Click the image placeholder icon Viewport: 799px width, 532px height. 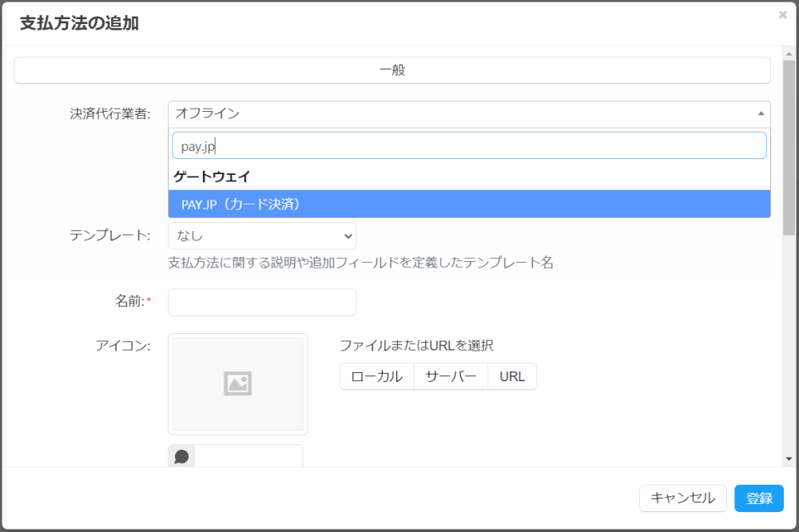pos(237,384)
